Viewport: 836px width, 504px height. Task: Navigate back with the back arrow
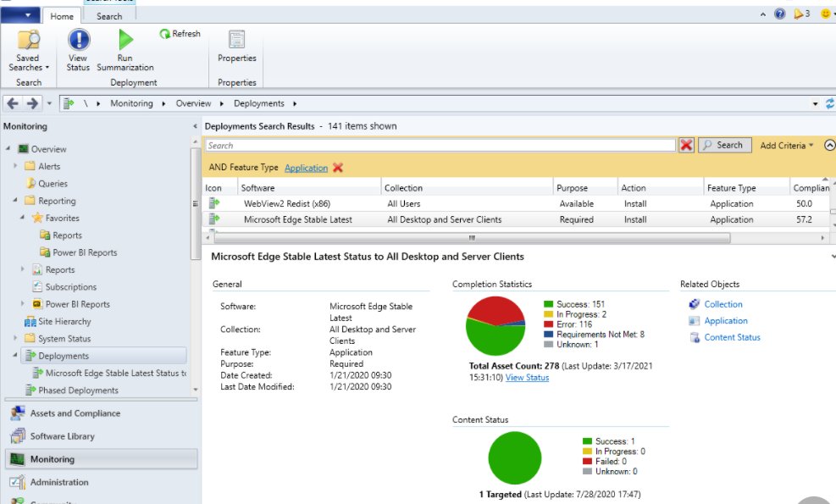(13, 103)
